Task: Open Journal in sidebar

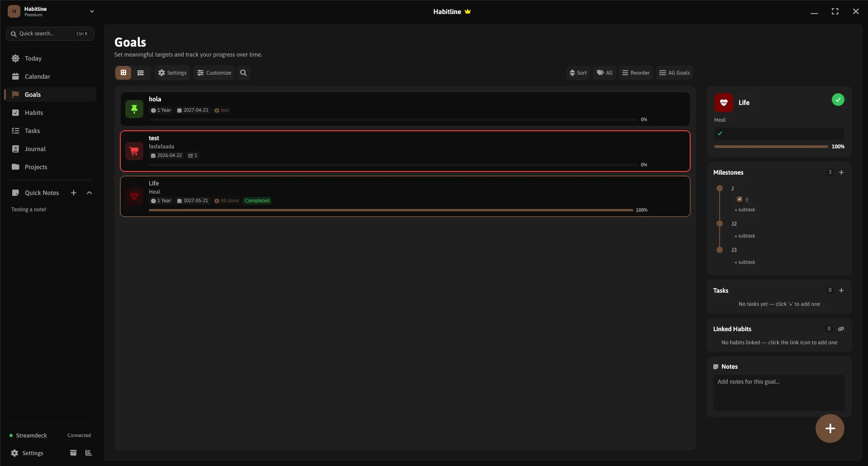Action: (x=50, y=149)
